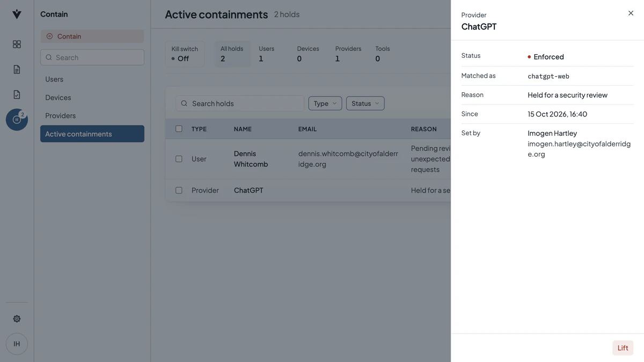Select the Providers count tab
Viewport: 644px width, 362px height.
coord(348,54)
